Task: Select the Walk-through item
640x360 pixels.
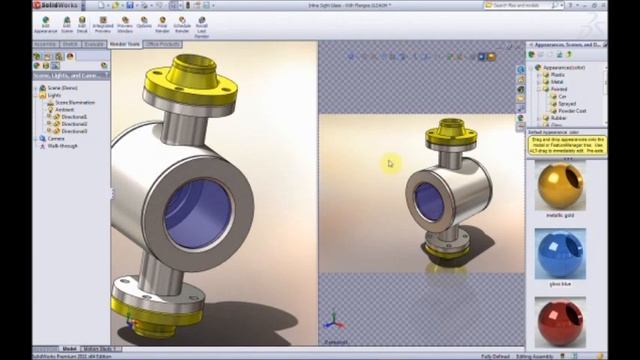Action: point(62,146)
